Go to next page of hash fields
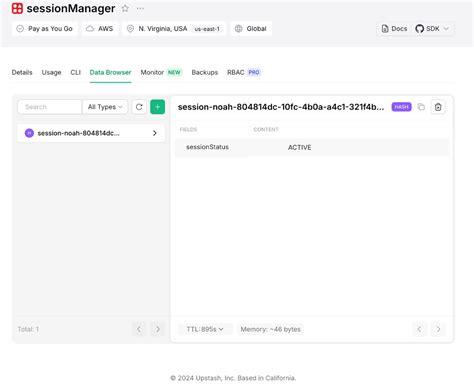 coord(438,329)
